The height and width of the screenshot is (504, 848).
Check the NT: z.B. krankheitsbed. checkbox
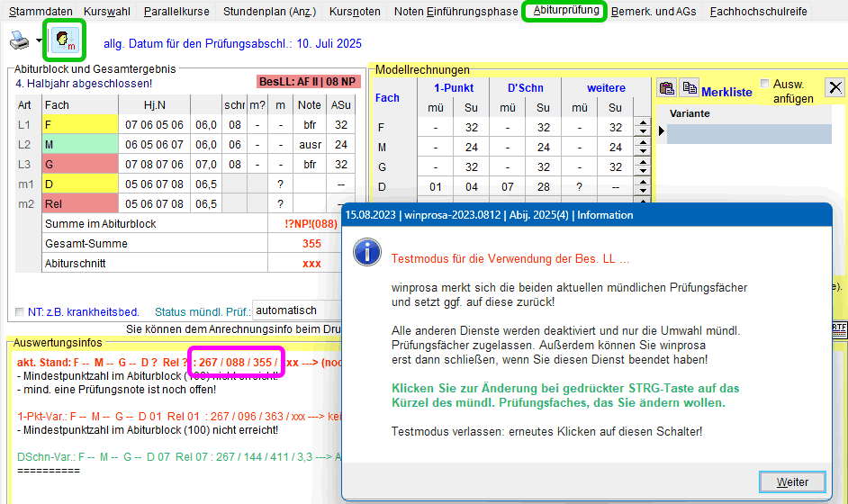pos(20,312)
